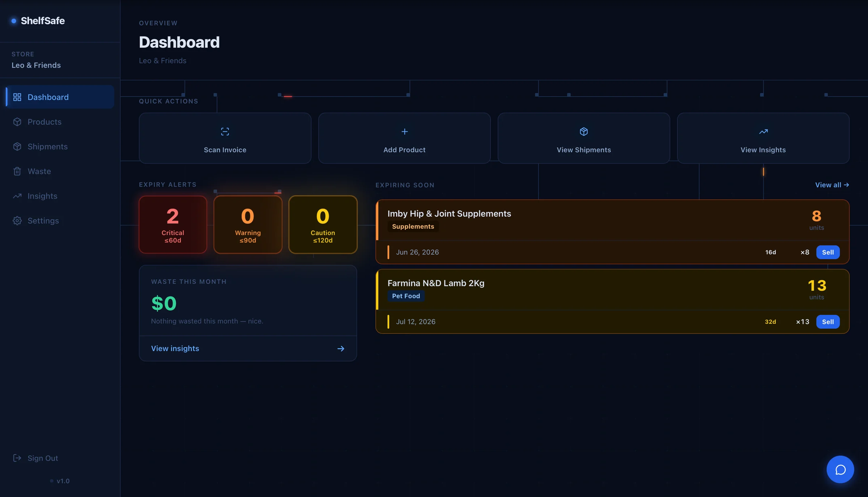Click the Farmina N&D Lamb 2Kg title
Viewport: 868px width, 497px height.
tap(436, 283)
